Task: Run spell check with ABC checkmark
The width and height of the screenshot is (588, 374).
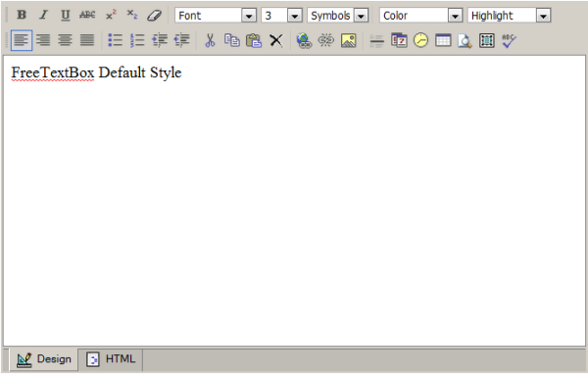Action: coord(509,40)
